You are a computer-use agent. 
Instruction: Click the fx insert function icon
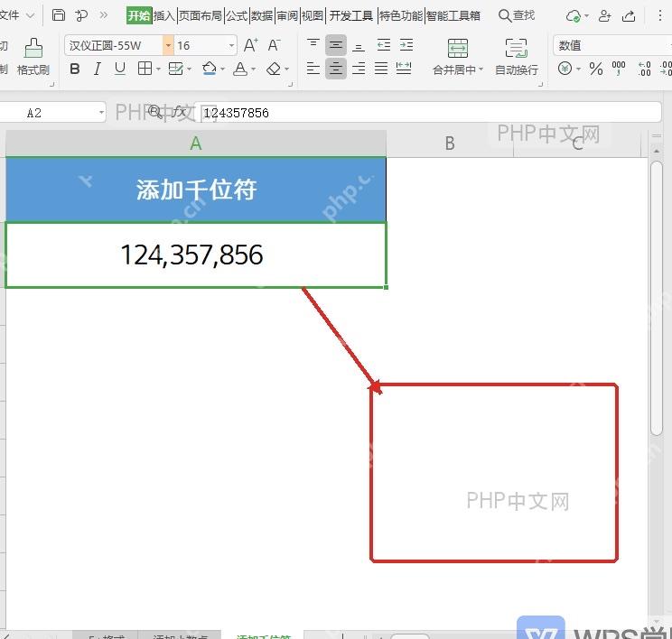[x=178, y=112]
